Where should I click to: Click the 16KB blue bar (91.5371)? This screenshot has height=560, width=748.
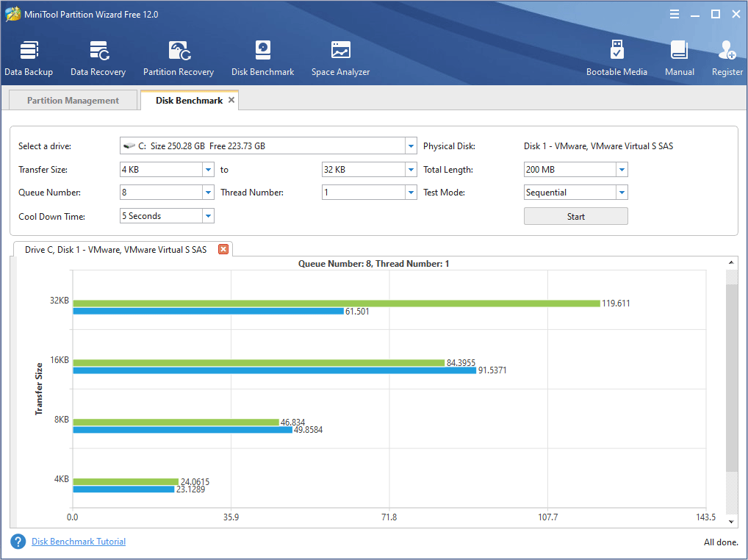275,370
